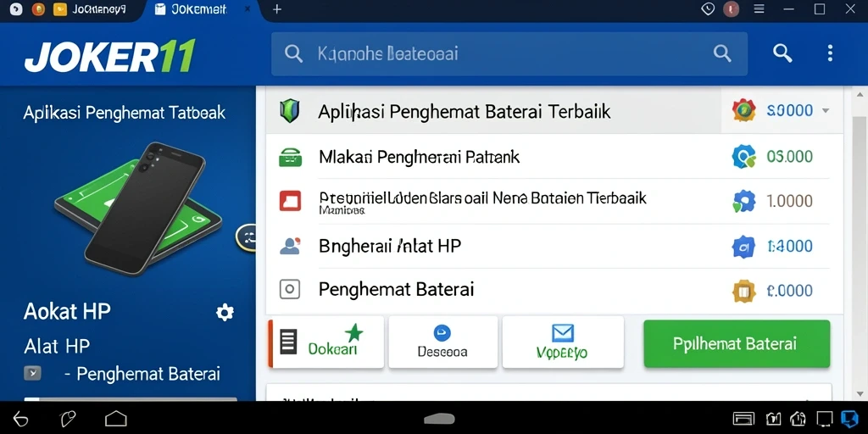Select the Mlakari Penghnerani Pattank row

(554, 157)
